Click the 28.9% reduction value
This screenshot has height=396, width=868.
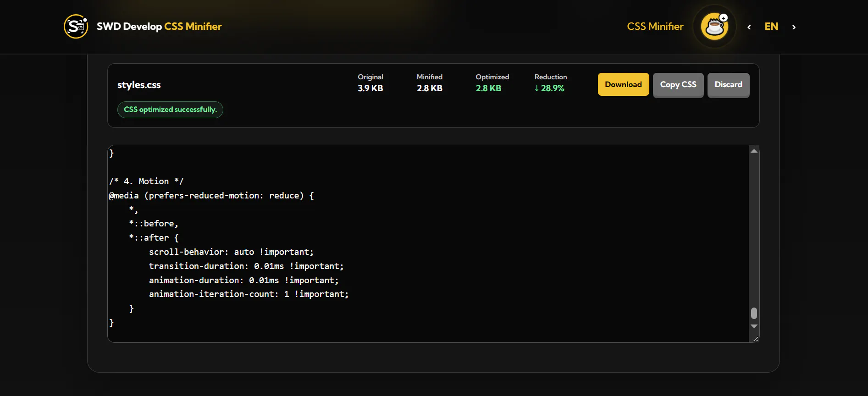(549, 88)
